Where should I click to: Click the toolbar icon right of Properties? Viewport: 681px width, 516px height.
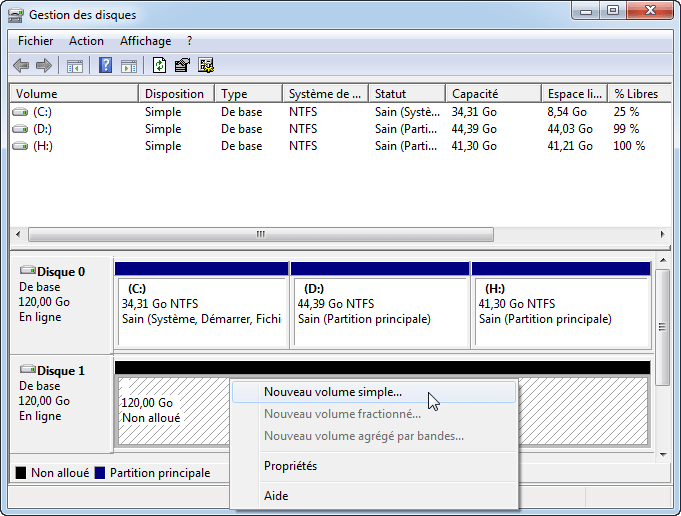(206, 66)
